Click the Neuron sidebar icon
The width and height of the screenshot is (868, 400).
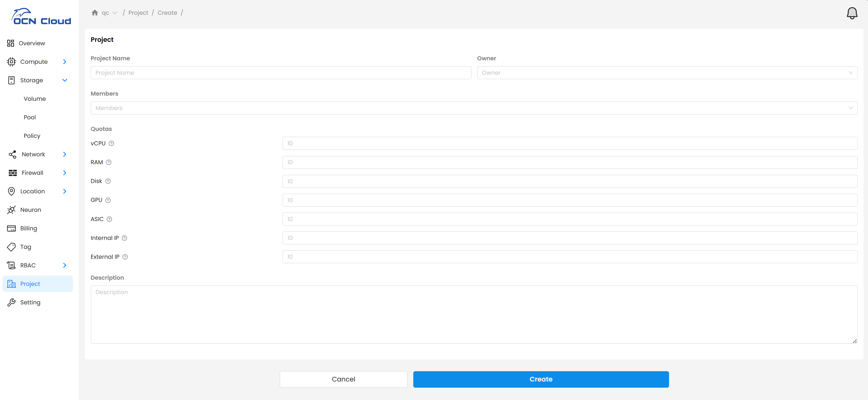(x=12, y=210)
